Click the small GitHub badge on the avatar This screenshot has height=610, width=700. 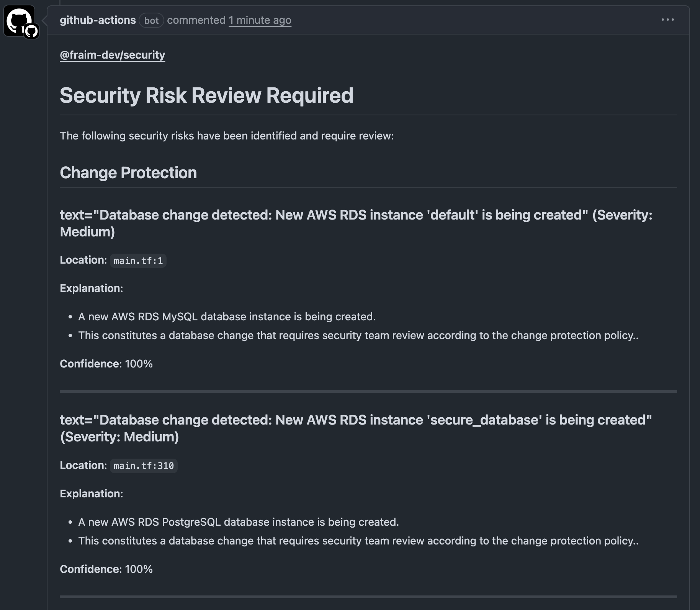pos(31,31)
